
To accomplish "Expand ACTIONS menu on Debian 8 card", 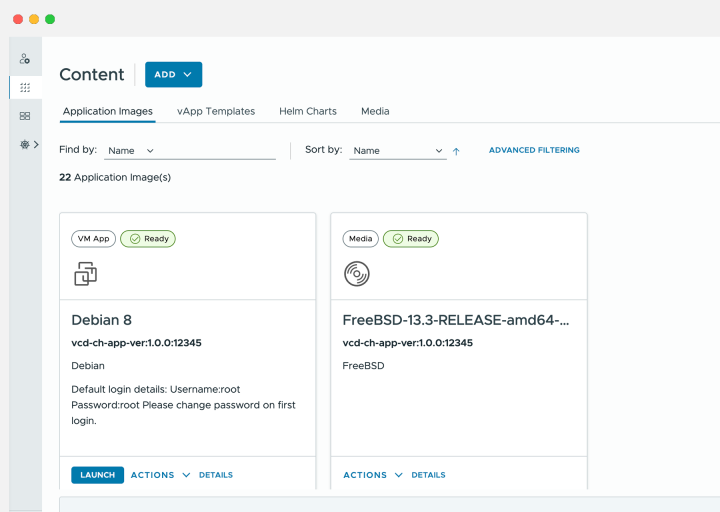I will pos(160,475).
